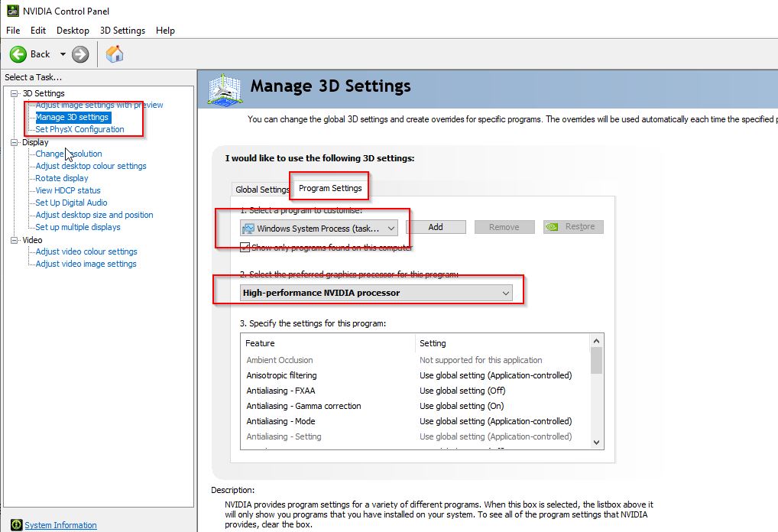
Task: Open the Edit menu
Action: 38,31
